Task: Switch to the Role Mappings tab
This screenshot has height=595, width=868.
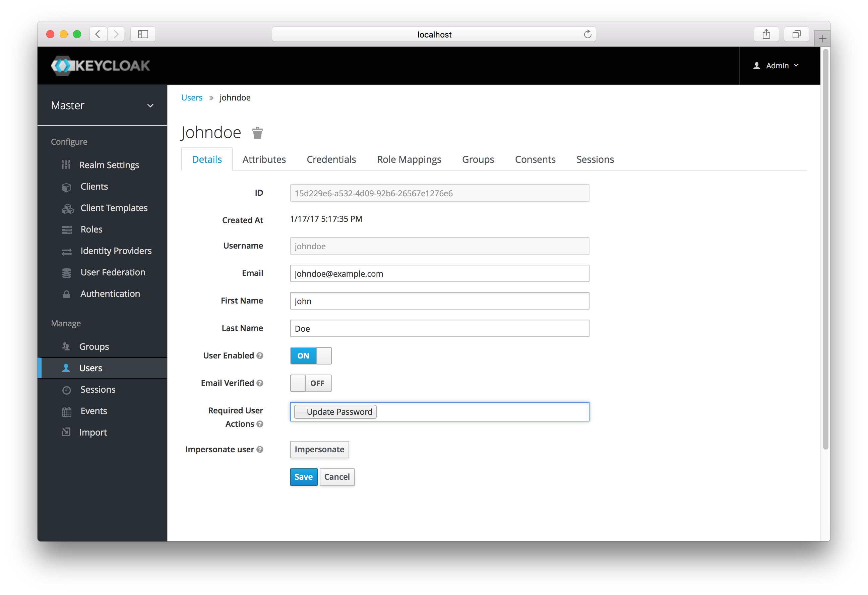Action: click(409, 159)
